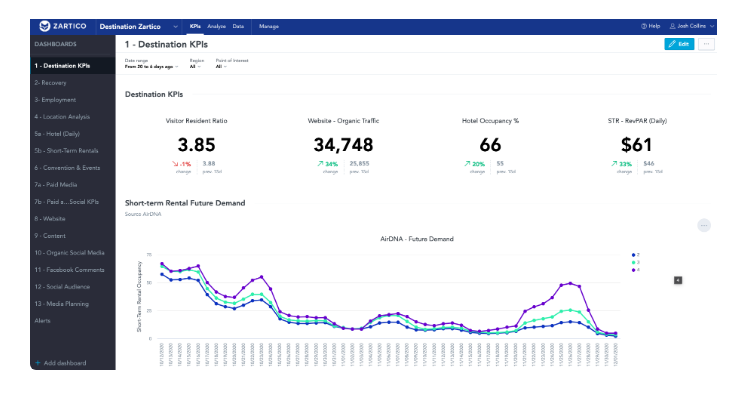Open 7b - Paid a...Social KPIs dashboard
The width and height of the screenshot is (746, 394).
coord(73,202)
